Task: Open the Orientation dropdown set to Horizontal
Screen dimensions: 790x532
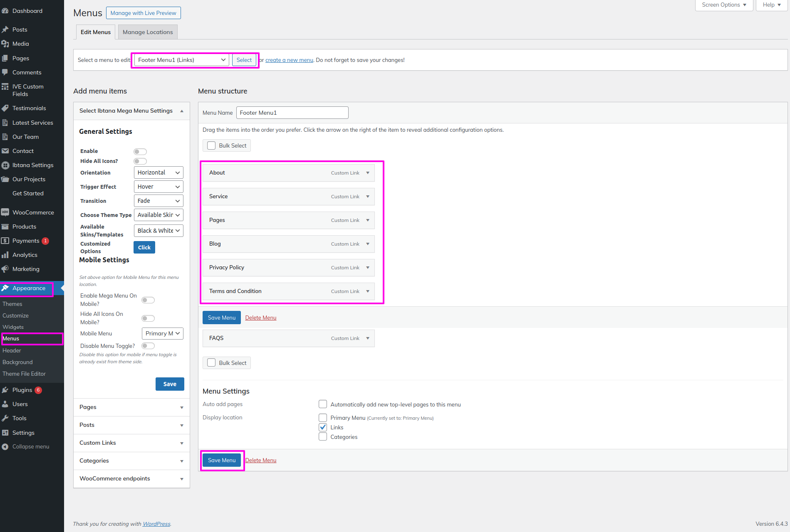Action: click(158, 172)
